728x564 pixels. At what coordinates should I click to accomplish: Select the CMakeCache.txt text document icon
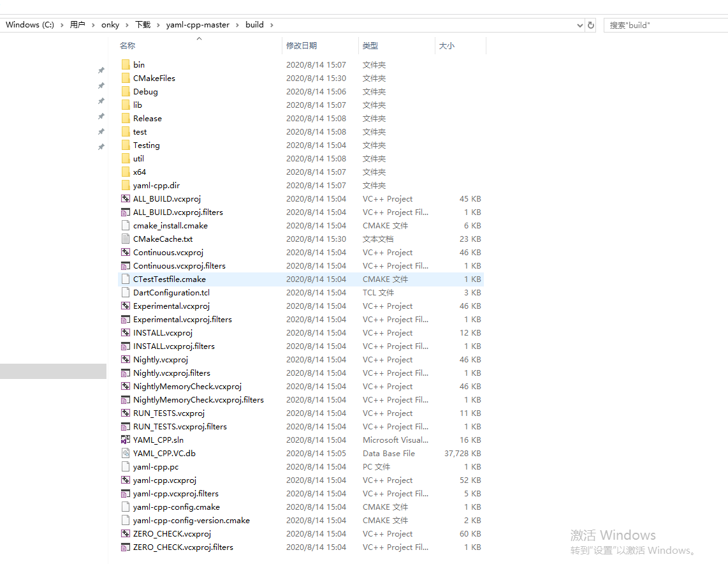[x=125, y=239]
